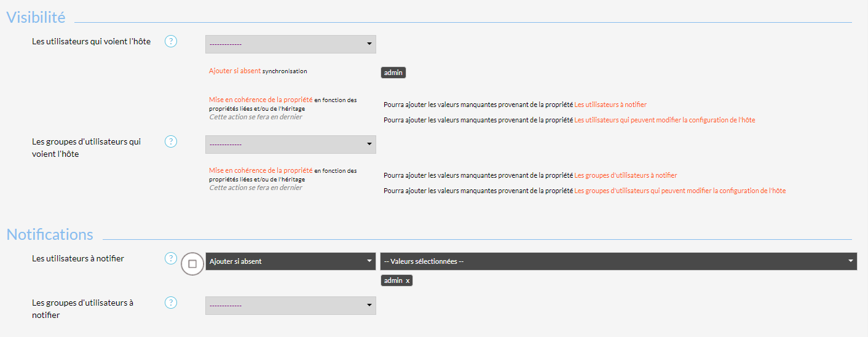This screenshot has height=337, width=868.
Task: Click the admin tag in Visibilité section
Action: pos(393,73)
